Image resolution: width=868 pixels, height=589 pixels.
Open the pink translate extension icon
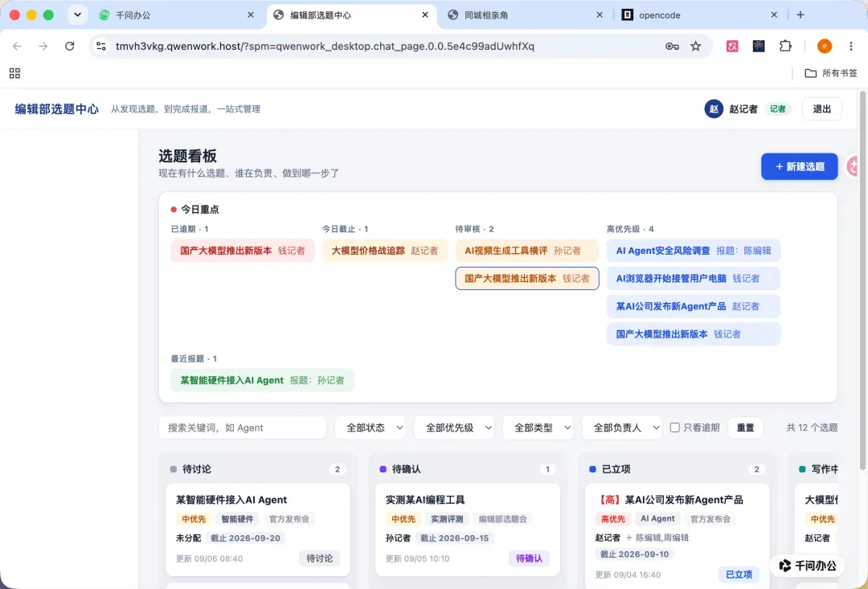click(732, 46)
